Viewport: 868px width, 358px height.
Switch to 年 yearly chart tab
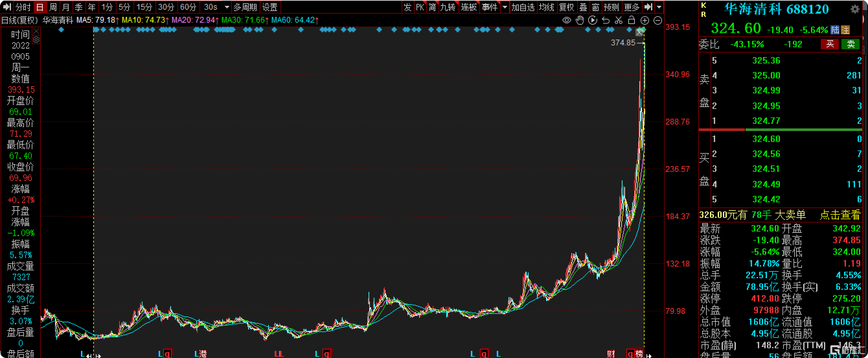pyautogui.click(x=92, y=7)
